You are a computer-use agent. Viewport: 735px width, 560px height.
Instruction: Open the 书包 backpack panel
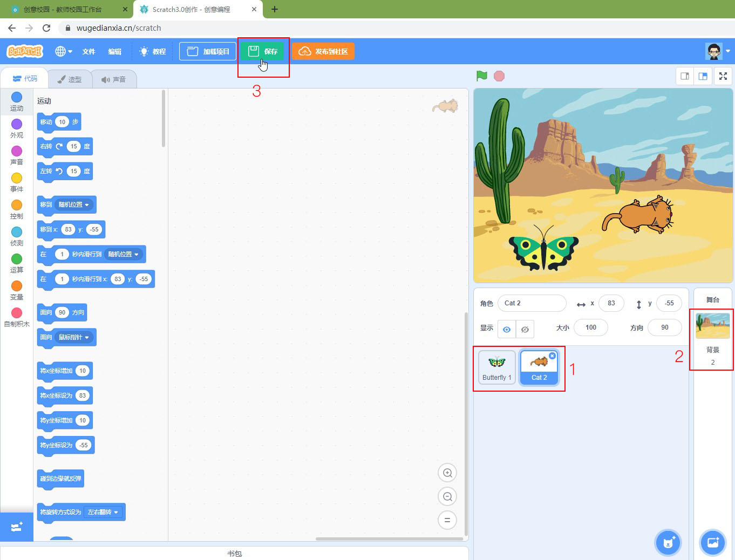(x=234, y=554)
